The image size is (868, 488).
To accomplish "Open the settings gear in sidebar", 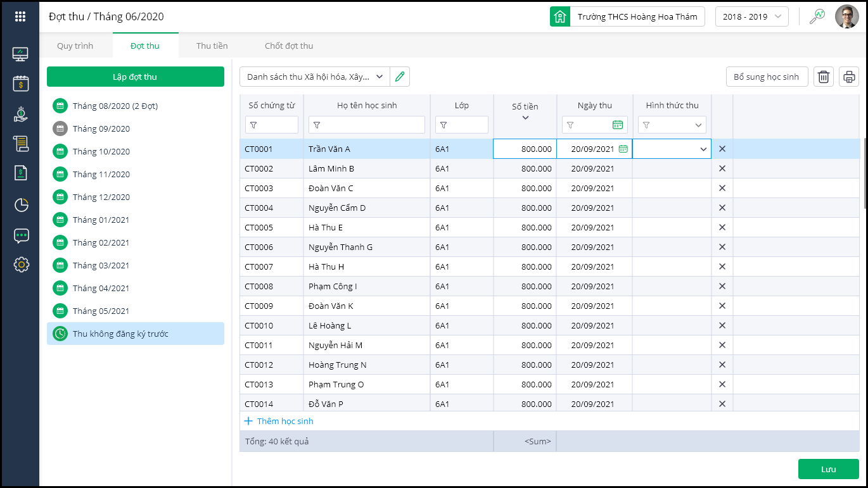I will (x=21, y=265).
